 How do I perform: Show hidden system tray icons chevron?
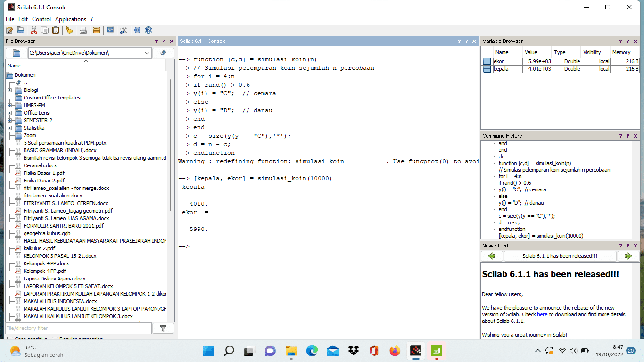pos(538,351)
